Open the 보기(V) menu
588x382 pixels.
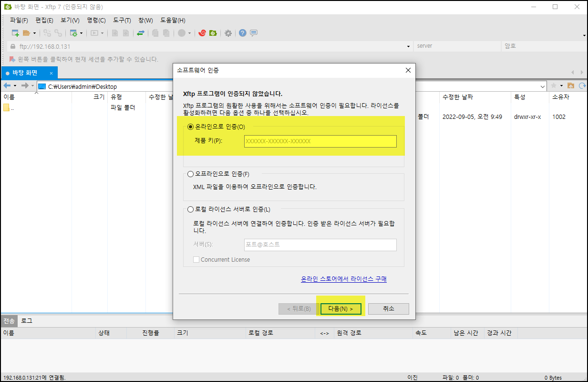tap(70, 21)
